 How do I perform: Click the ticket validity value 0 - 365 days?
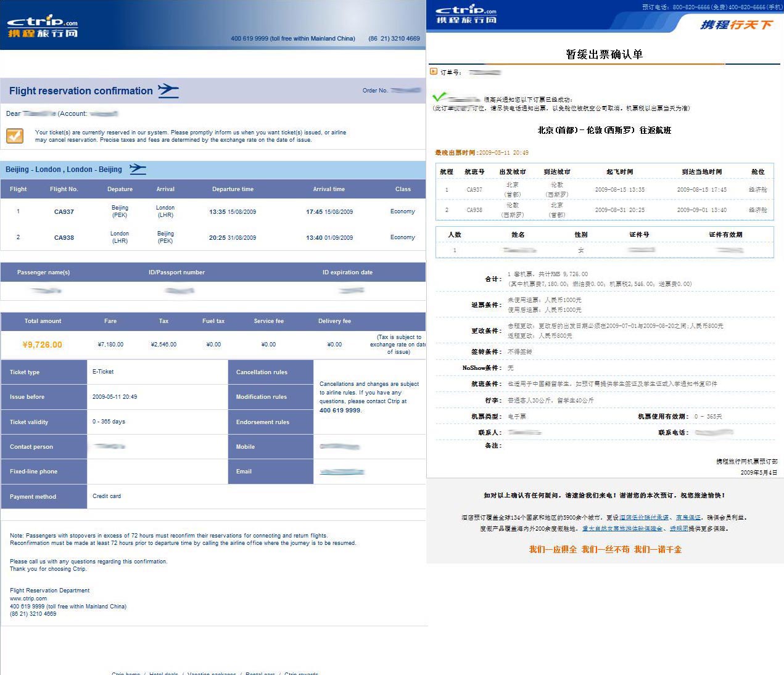tap(109, 422)
